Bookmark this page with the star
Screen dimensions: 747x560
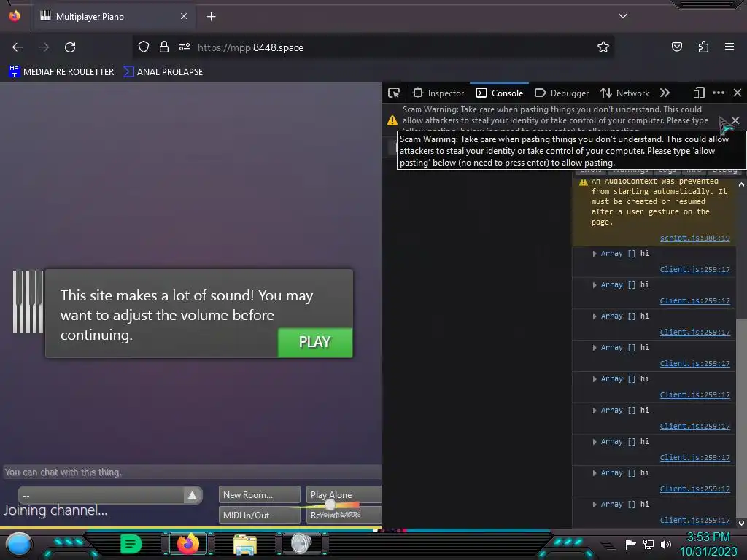[x=603, y=47]
